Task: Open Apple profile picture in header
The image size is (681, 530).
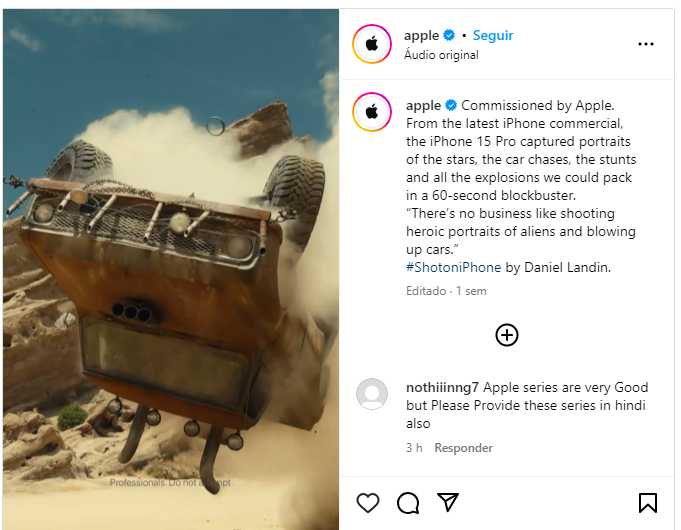Action: [x=372, y=44]
